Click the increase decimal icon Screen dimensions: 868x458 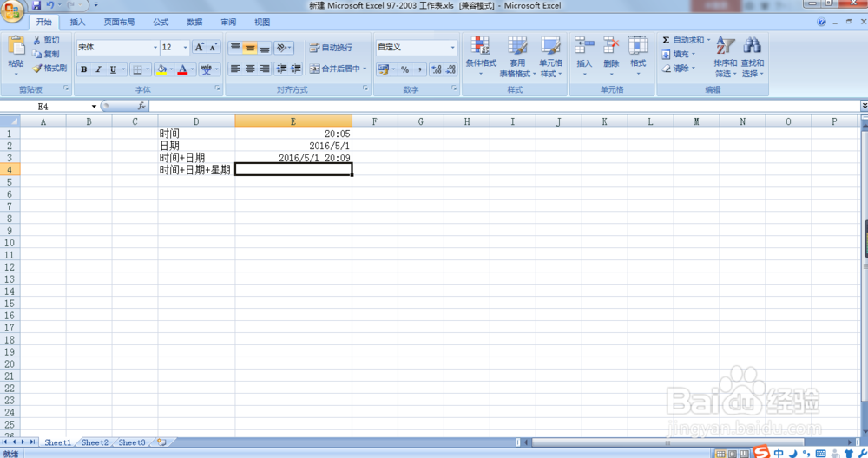(437, 69)
